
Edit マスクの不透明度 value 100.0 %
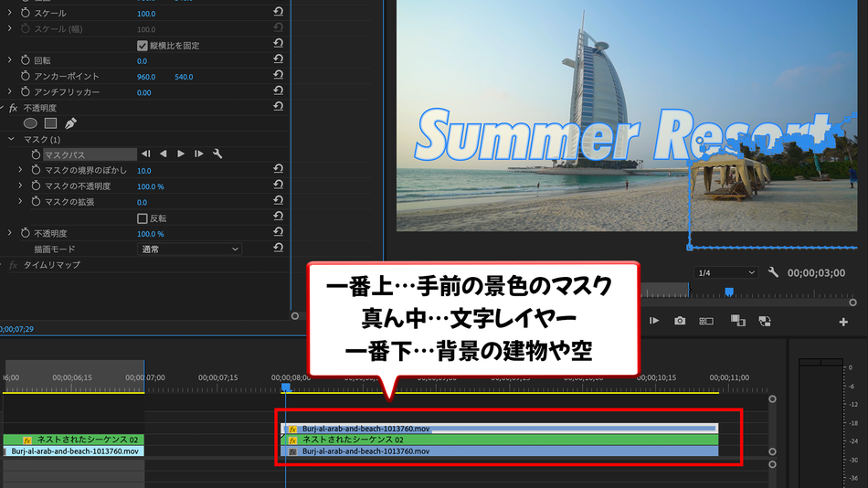coord(151,186)
